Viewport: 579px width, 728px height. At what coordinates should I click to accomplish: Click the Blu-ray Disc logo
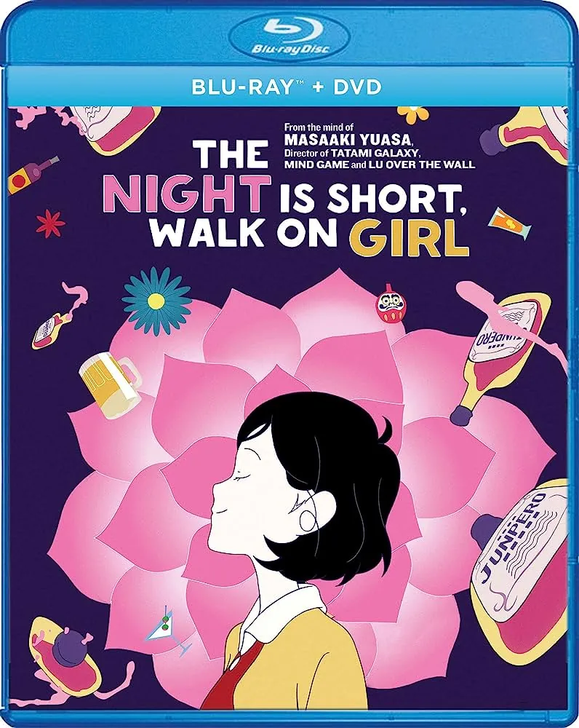click(289, 38)
